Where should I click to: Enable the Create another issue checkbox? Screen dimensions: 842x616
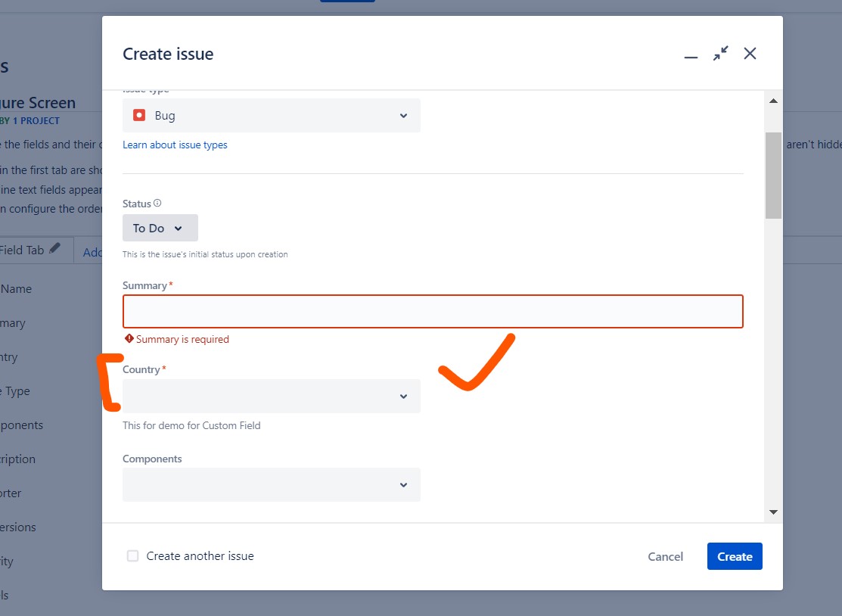click(x=133, y=556)
